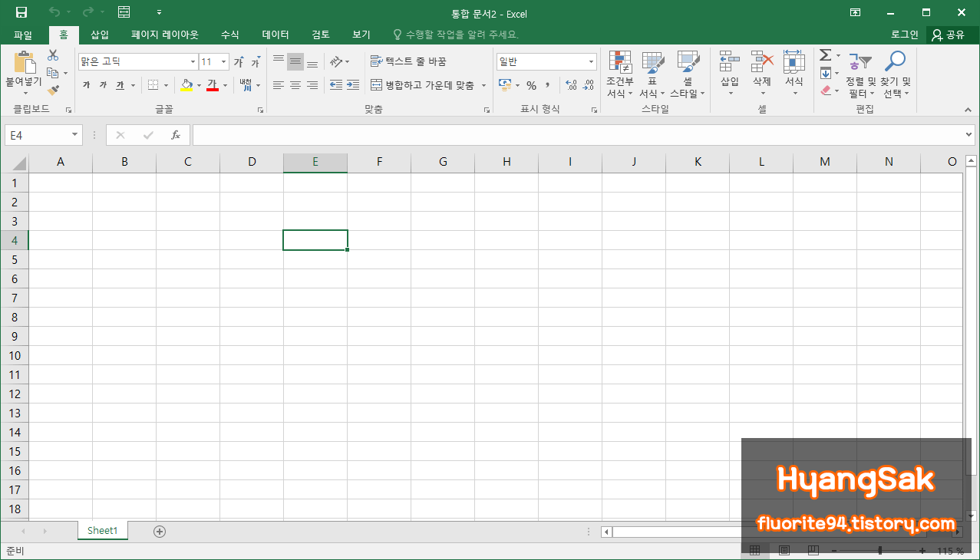Switch to the 데이터 tab
The width and height of the screenshot is (980, 560).
[276, 35]
